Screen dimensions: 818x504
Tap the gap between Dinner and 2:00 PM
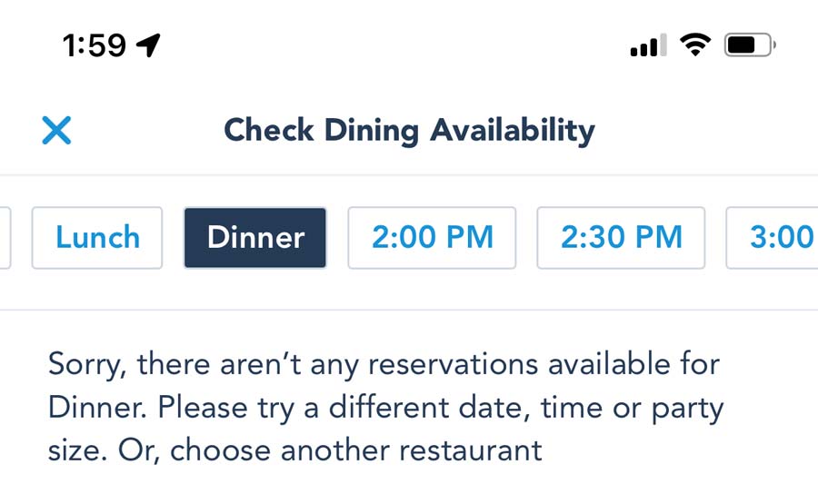(337, 238)
